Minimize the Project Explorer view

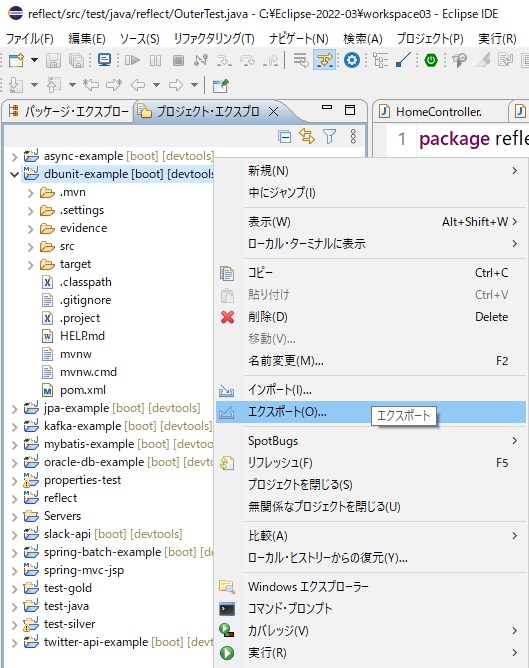pos(327,108)
